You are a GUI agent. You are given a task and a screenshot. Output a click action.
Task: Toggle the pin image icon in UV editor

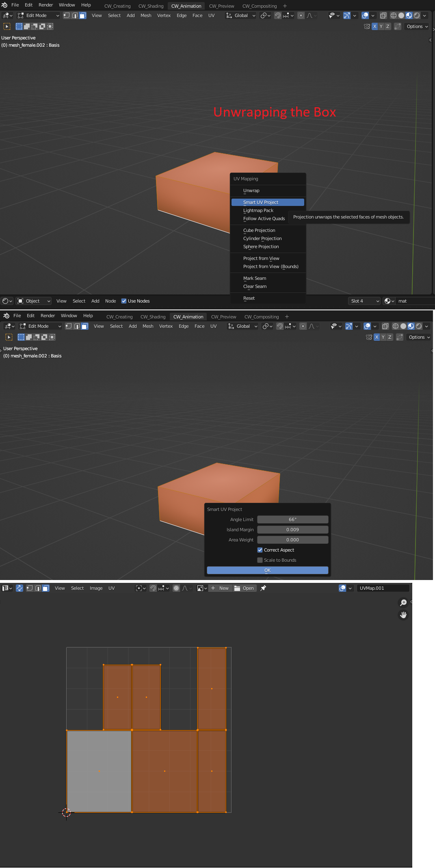263,588
